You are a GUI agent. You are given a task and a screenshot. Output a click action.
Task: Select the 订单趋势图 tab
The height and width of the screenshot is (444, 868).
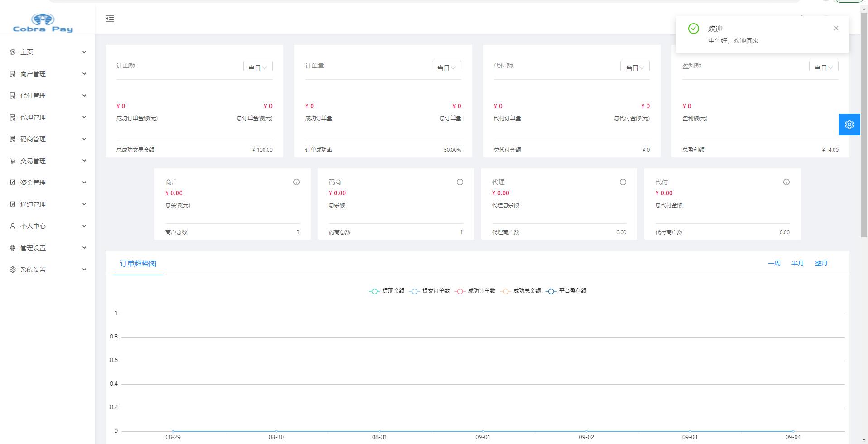(138, 263)
